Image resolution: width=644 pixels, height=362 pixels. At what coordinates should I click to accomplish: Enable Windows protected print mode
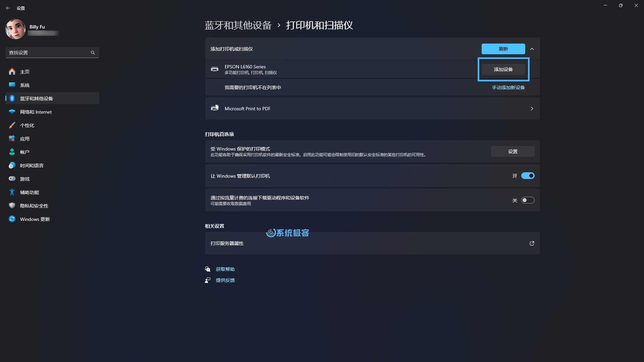click(513, 151)
